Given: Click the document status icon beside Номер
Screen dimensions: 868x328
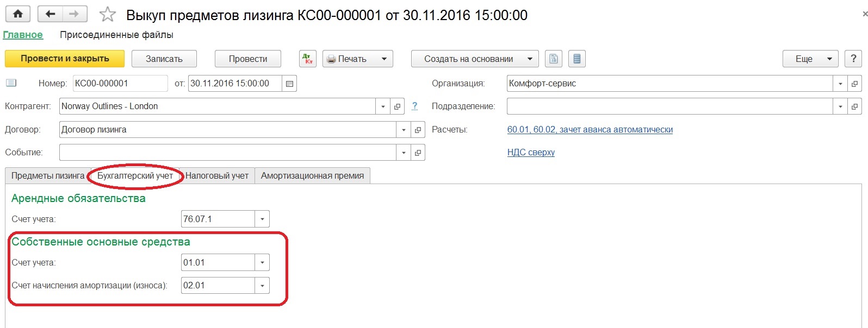Looking at the screenshot, I should [x=11, y=83].
